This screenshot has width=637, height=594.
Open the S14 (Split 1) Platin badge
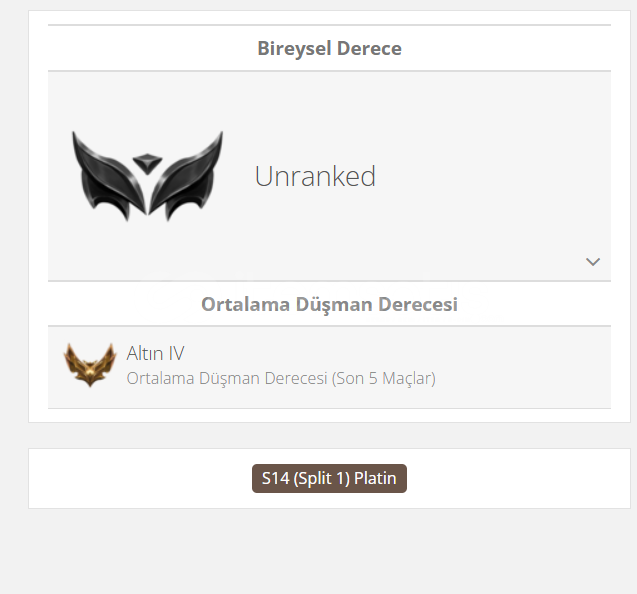[329, 478]
